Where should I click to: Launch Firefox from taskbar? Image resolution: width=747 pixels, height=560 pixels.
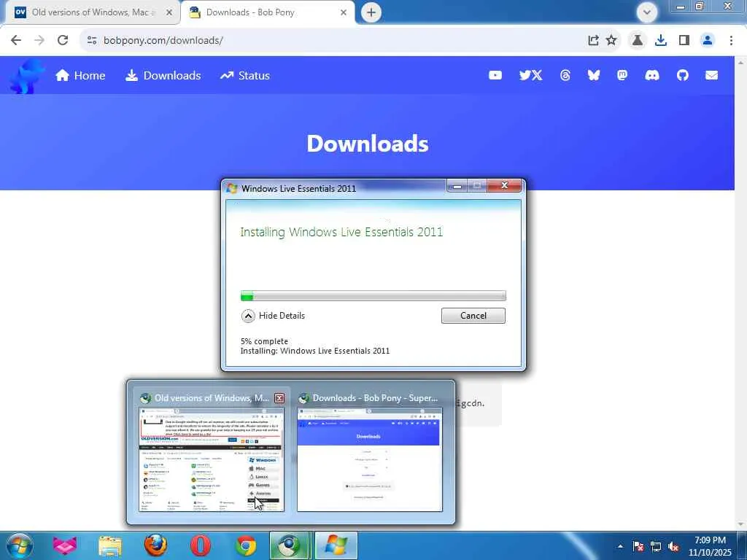(155, 545)
